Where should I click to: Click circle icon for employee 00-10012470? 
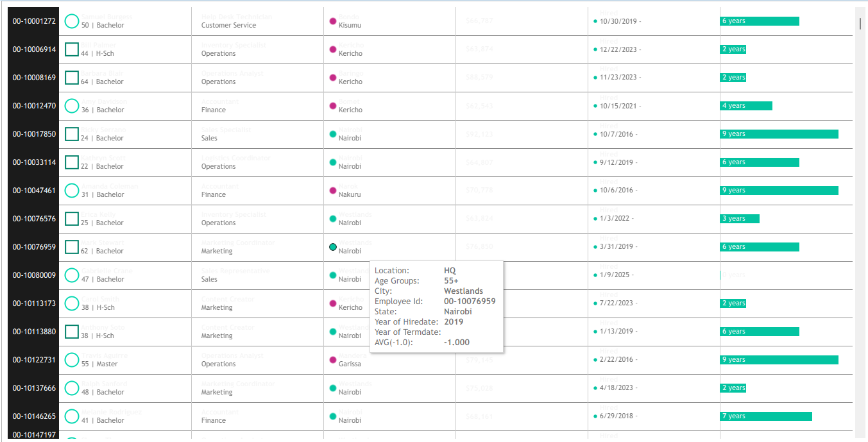coord(72,106)
